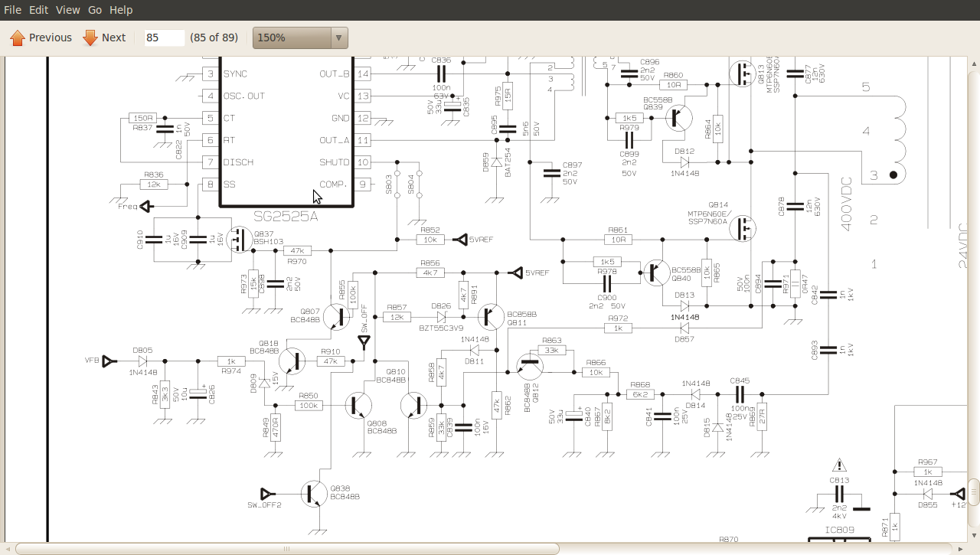Click the R974 resistor label

click(x=231, y=371)
